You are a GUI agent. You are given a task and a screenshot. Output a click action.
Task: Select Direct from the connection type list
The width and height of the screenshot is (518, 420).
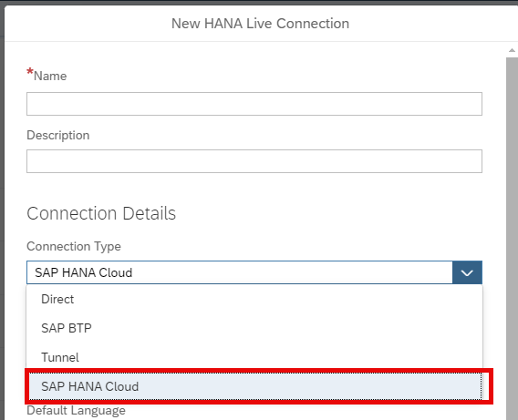tap(254, 299)
